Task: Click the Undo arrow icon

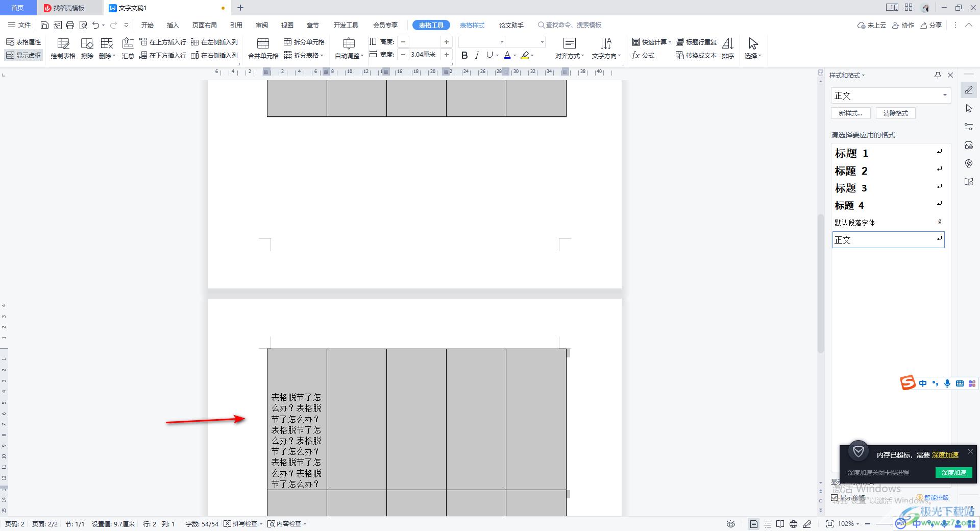Action: tap(95, 25)
